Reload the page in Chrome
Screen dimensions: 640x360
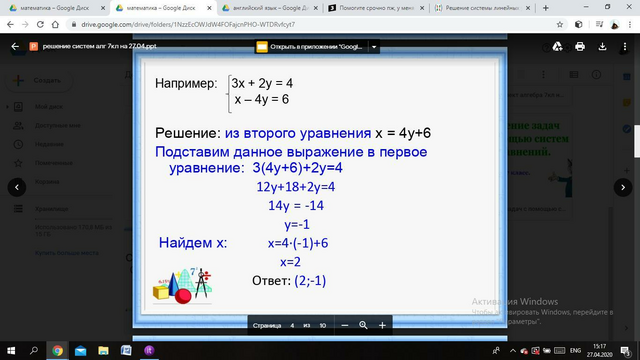coord(40,24)
